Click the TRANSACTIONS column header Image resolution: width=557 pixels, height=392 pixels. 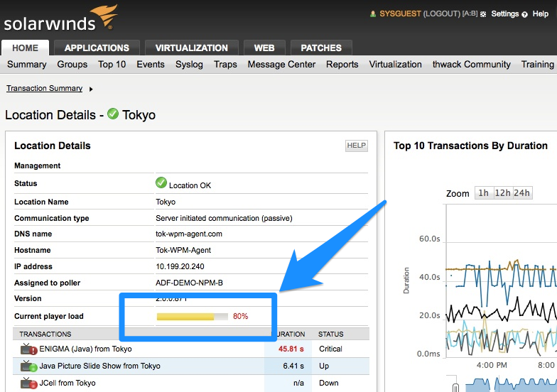[x=45, y=334]
